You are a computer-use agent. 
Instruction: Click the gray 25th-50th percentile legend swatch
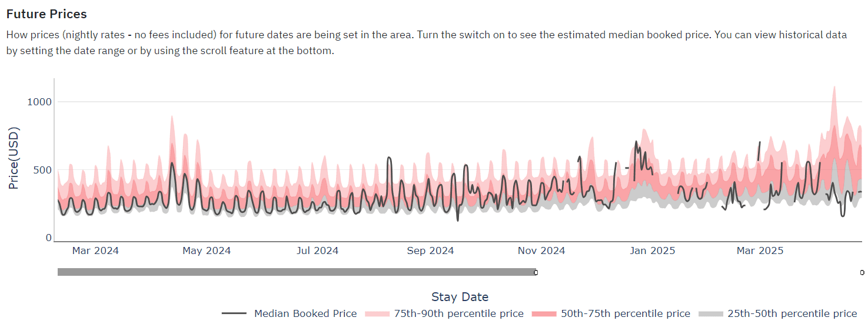click(710, 313)
